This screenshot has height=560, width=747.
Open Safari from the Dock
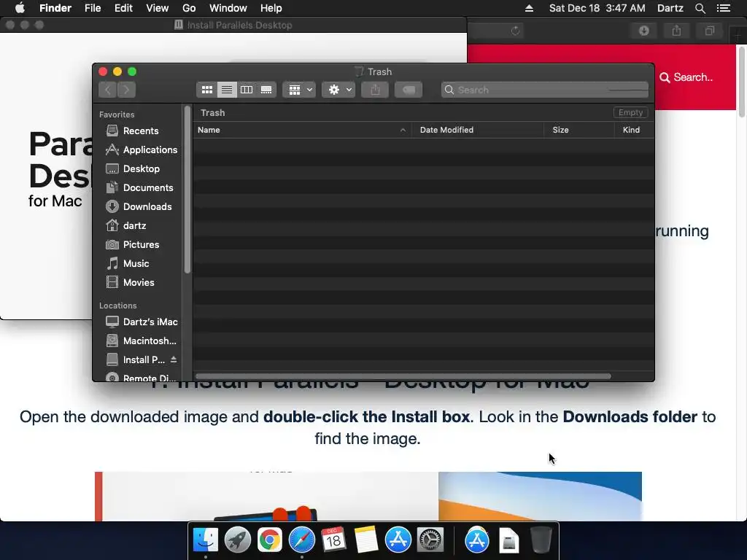click(301, 540)
